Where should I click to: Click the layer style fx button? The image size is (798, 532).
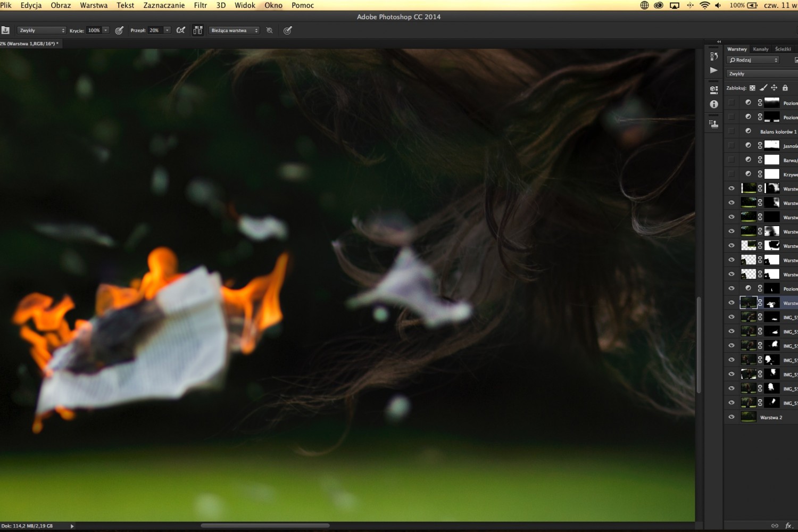pyautogui.click(x=788, y=526)
